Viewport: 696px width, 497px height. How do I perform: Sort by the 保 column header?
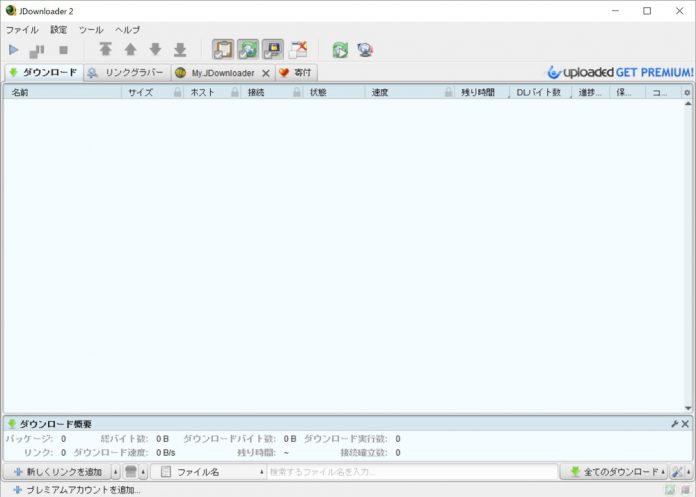pos(627,92)
